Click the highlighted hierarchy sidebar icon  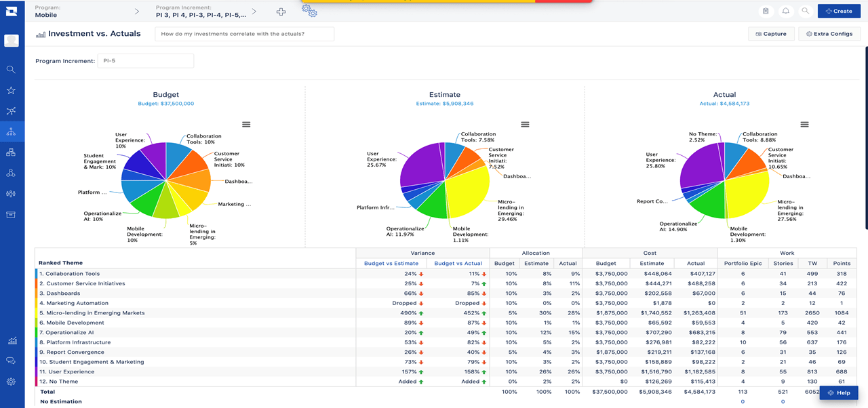click(x=11, y=131)
